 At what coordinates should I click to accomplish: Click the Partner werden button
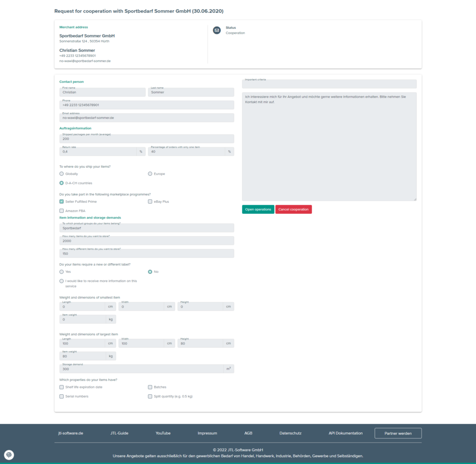point(398,433)
